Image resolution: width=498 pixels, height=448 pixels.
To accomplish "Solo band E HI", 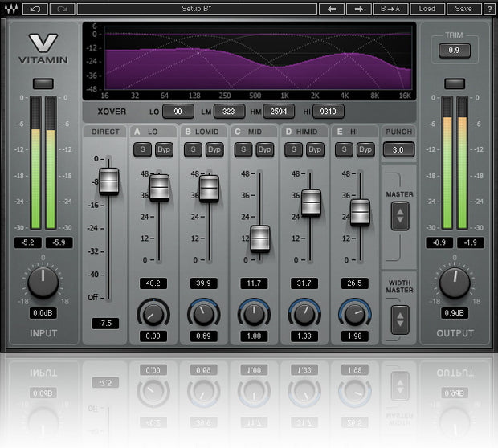I will [344, 149].
